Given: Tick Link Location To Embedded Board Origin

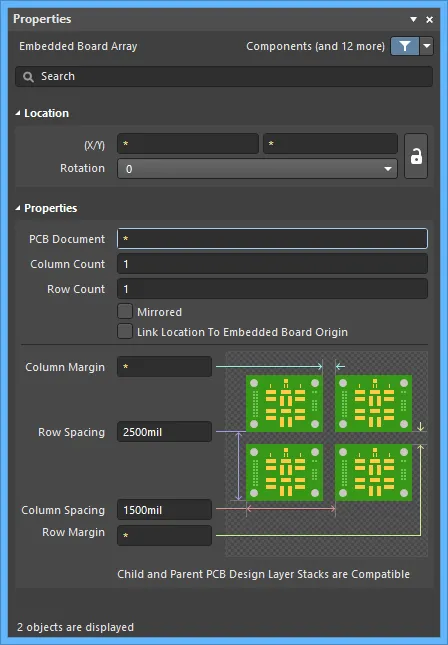Looking at the screenshot, I should coord(125,331).
